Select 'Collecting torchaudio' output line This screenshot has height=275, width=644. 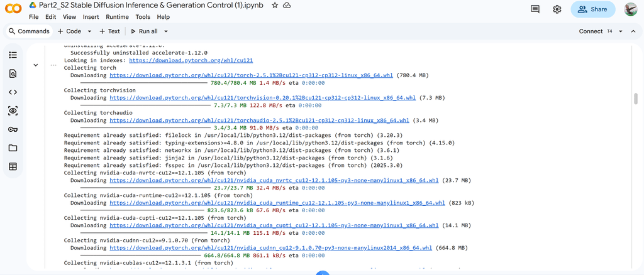coord(98,113)
